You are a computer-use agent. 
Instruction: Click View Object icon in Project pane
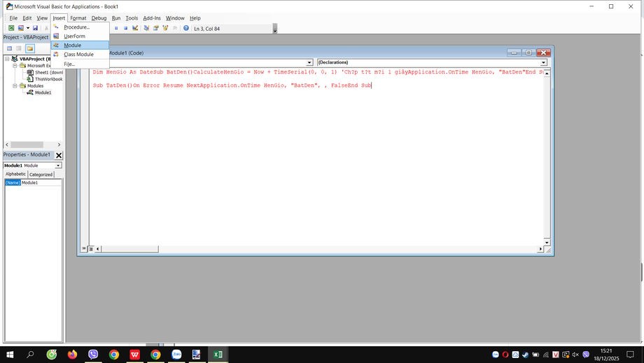[x=19, y=48]
